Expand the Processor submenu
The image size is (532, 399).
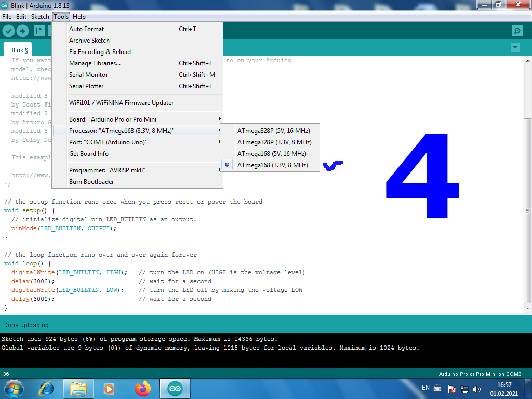click(x=137, y=131)
